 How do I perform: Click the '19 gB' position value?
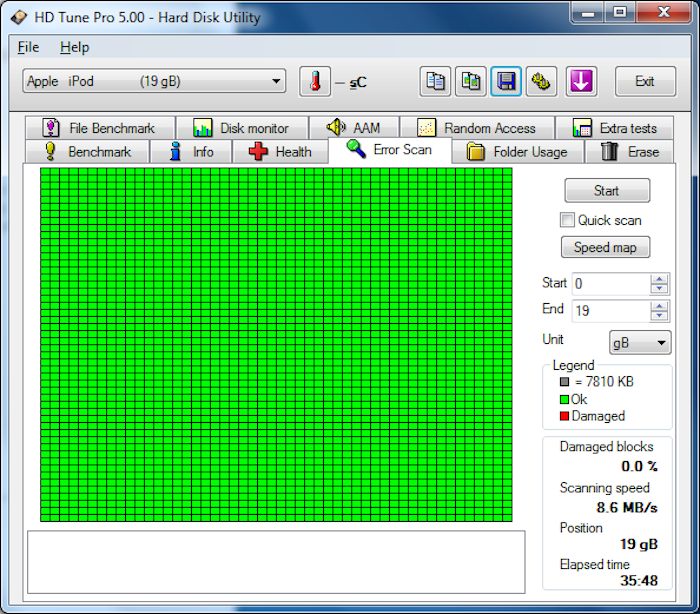coord(639,544)
